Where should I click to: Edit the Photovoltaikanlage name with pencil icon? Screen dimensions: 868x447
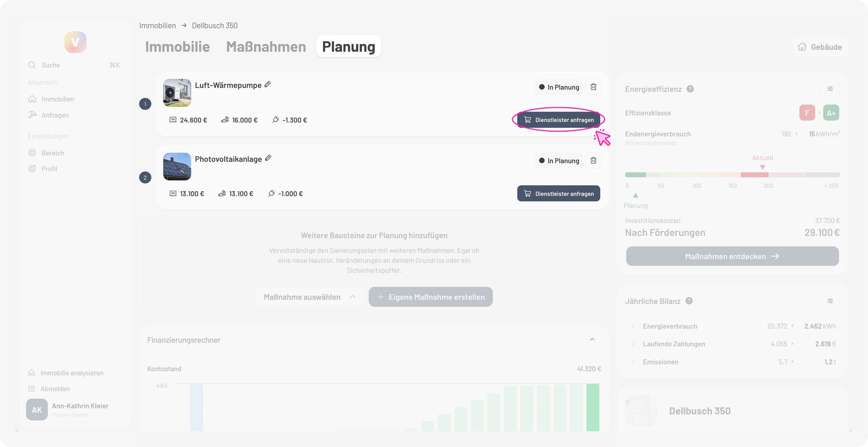(x=268, y=158)
